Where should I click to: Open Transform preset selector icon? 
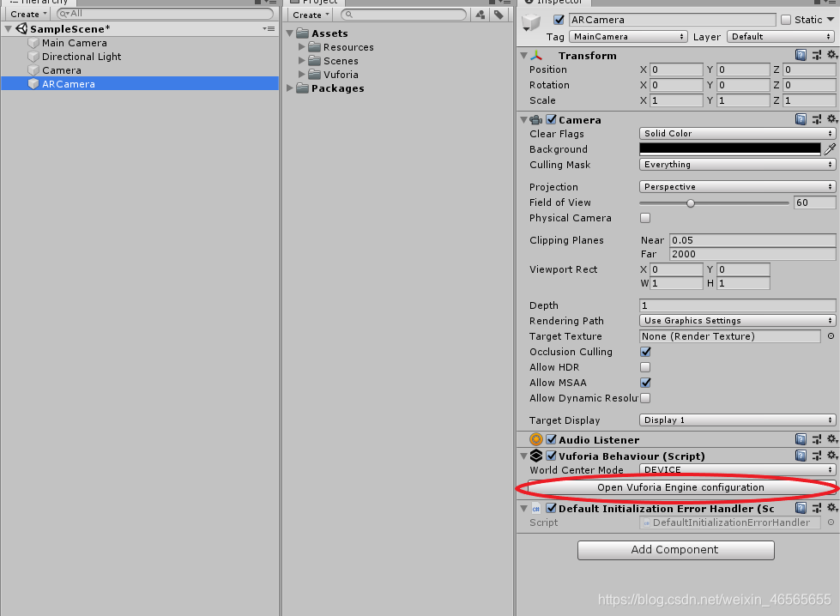tap(817, 55)
